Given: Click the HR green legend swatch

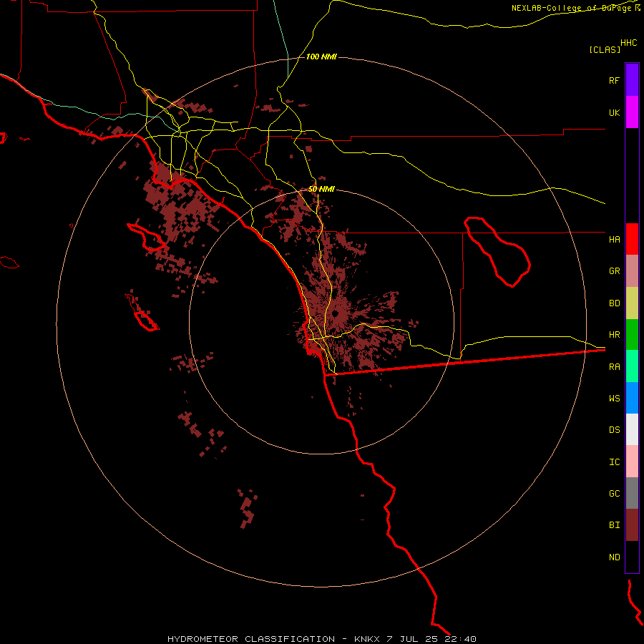Looking at the screenshot, I should pyautogui.click(x=632, y=335).
